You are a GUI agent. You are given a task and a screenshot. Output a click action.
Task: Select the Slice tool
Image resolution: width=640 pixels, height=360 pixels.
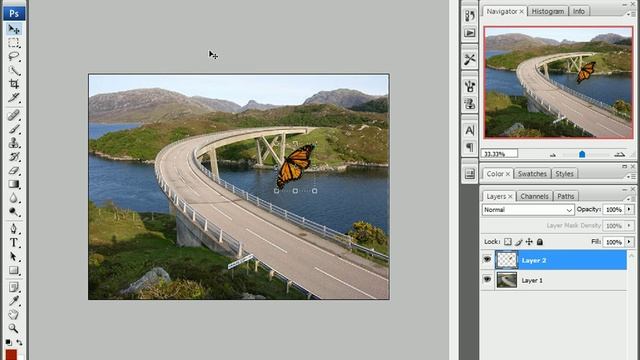pos(14,98)
